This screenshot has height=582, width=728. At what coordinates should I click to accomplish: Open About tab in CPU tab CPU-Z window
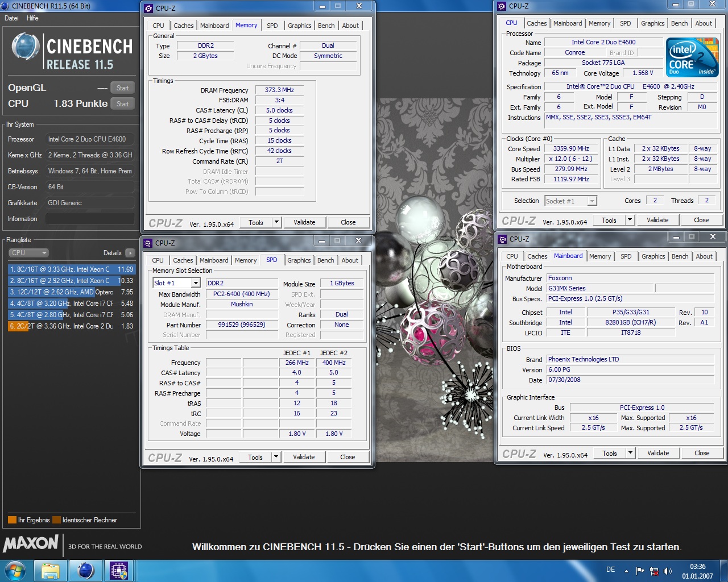pos(704,23)
